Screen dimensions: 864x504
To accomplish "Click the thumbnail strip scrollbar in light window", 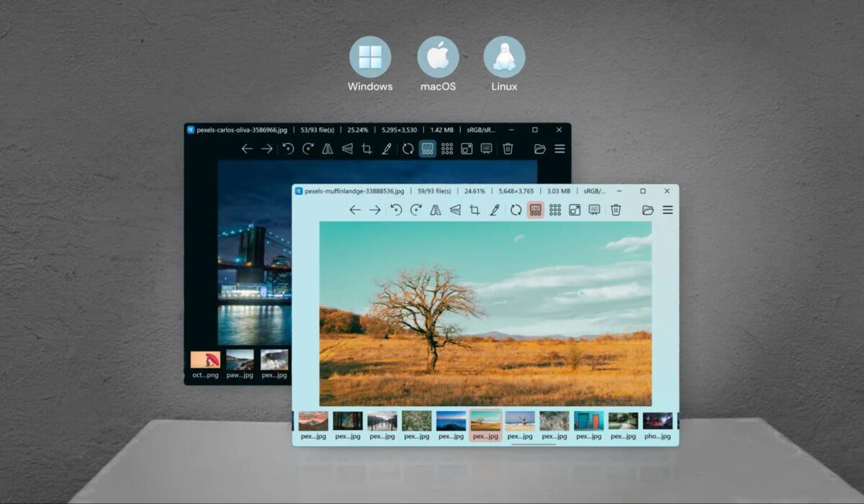I will pyautogui.click(x=534, y=444).
